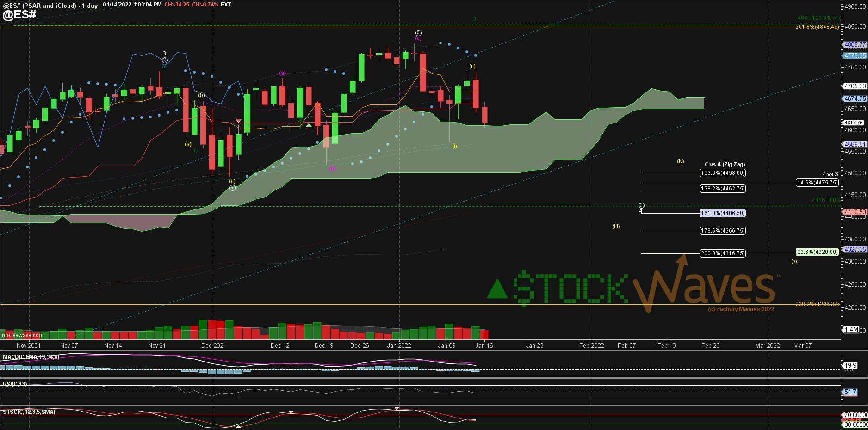Click the EXT indicator in header
The width and height of the screenshot is (868, 430).
(x=226, y=5)
